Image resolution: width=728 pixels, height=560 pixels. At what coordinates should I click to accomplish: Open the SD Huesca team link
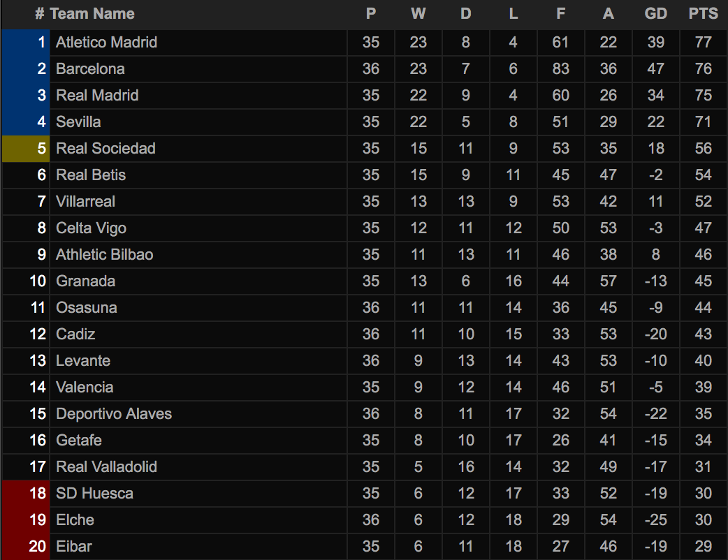pyautogui.click(x=94, y=494)
